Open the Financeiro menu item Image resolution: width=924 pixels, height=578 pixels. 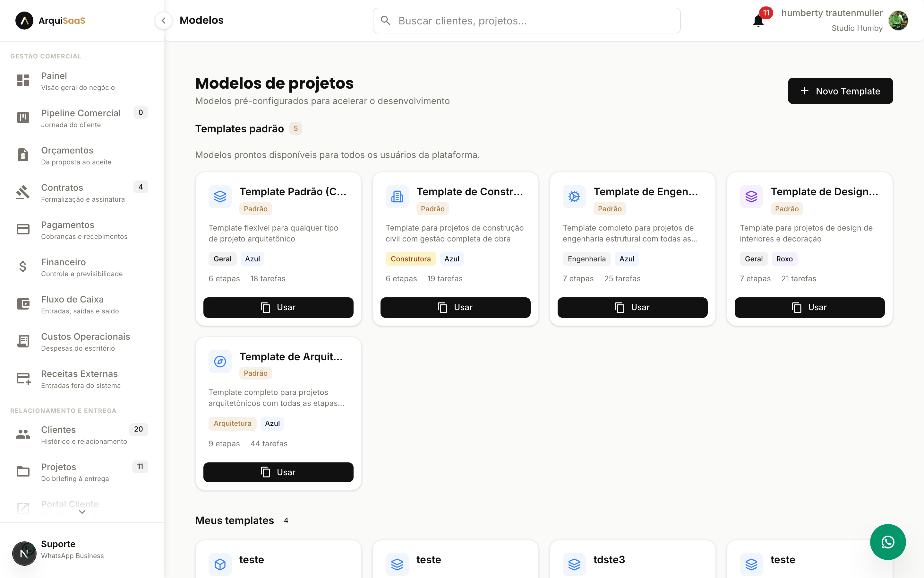(82, 267)
